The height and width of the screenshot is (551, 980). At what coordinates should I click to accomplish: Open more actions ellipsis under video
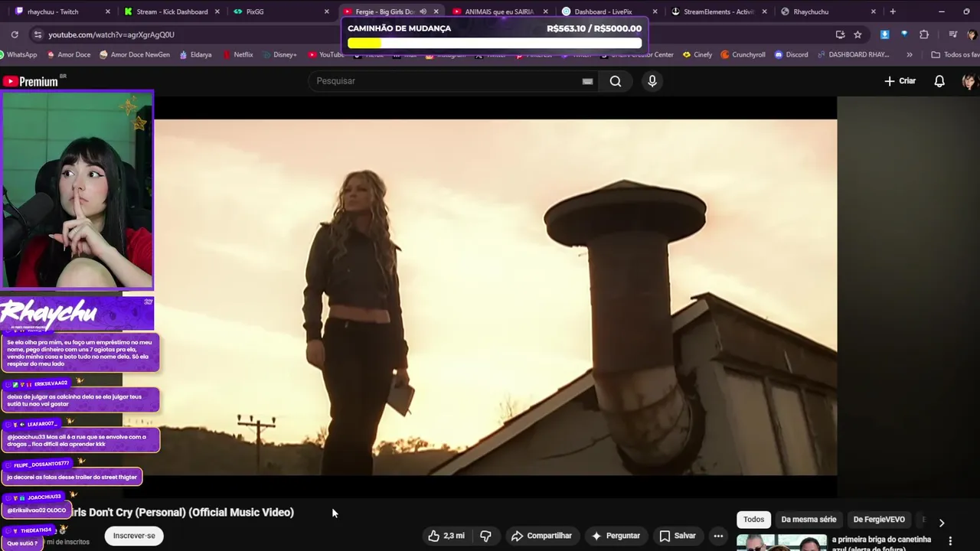[718, 536]
